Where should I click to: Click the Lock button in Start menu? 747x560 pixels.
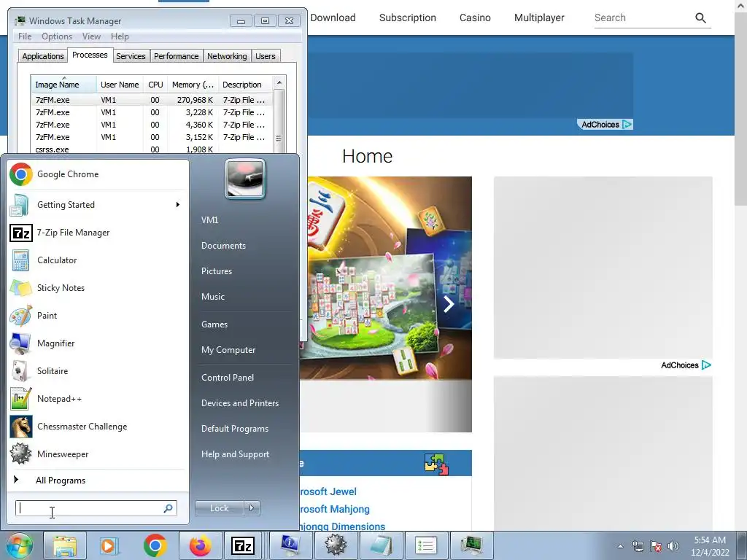pyautogui.click(x=219, y=508)
